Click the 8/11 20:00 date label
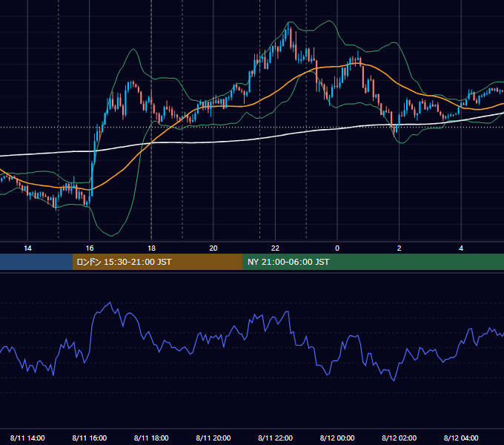504x445 pixels. [213, 438]
